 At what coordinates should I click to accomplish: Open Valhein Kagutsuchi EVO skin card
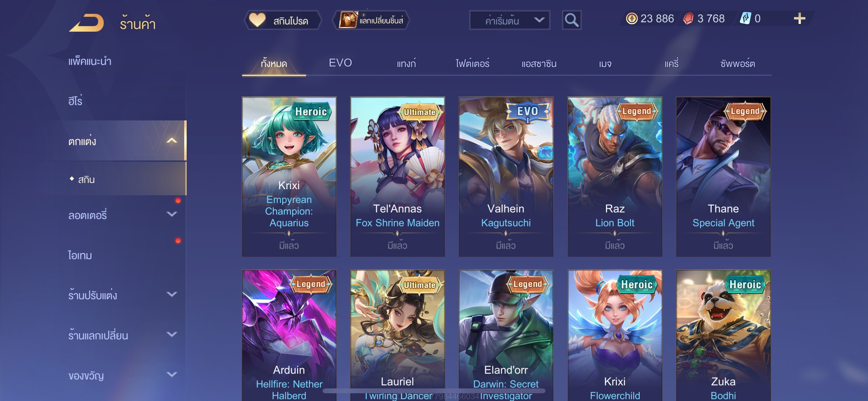[x=506, y=177]
